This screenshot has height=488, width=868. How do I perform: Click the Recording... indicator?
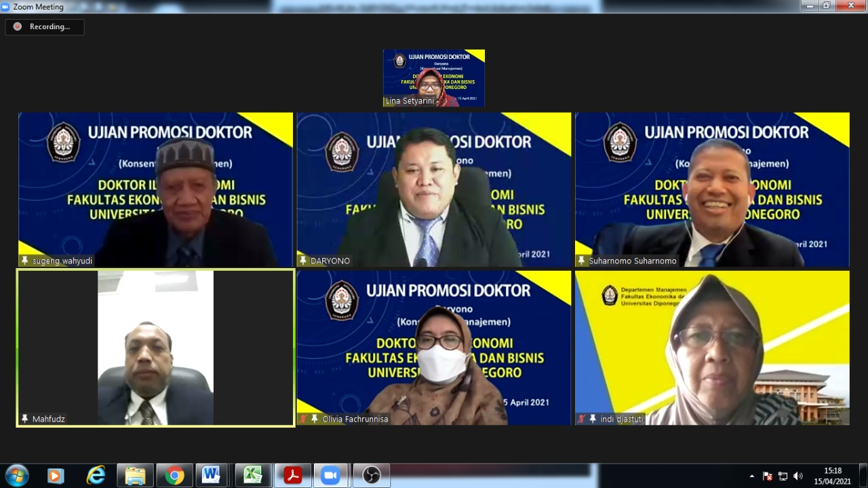tap(45, 26)
